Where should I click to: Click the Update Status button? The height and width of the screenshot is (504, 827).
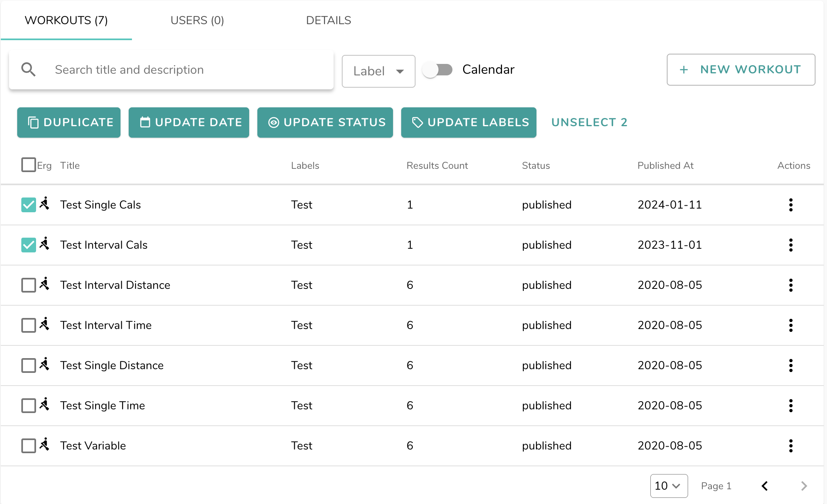(x=325, y=122)
